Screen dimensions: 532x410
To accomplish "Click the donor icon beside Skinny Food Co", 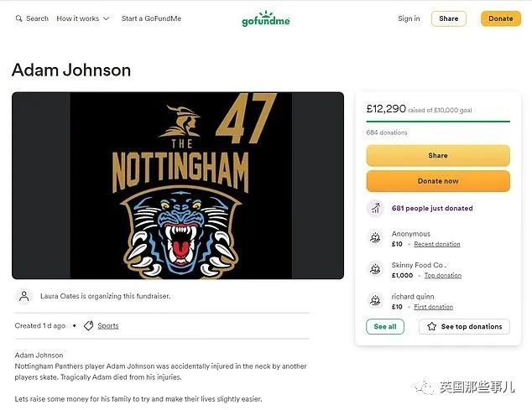I will click(x=375, y=269).
